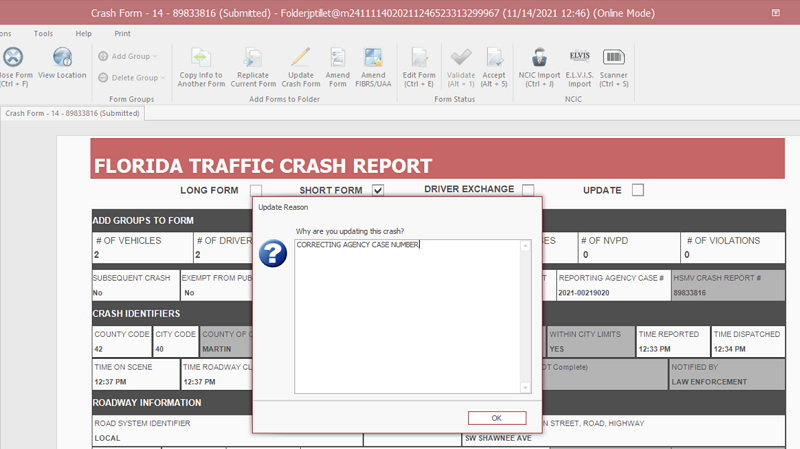Click the update reason text box
The width and height of the screenshot is (800, 449).
407,315
